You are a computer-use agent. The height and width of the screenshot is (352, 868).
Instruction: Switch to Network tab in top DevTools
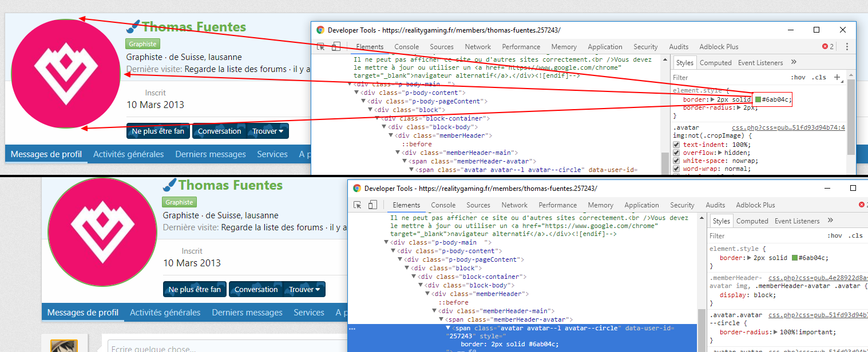click(478, 47)
